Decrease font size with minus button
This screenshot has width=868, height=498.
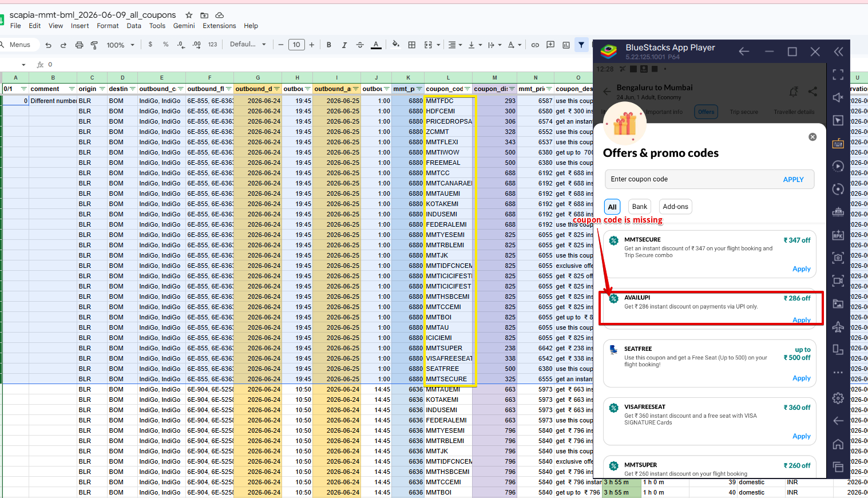281,45
